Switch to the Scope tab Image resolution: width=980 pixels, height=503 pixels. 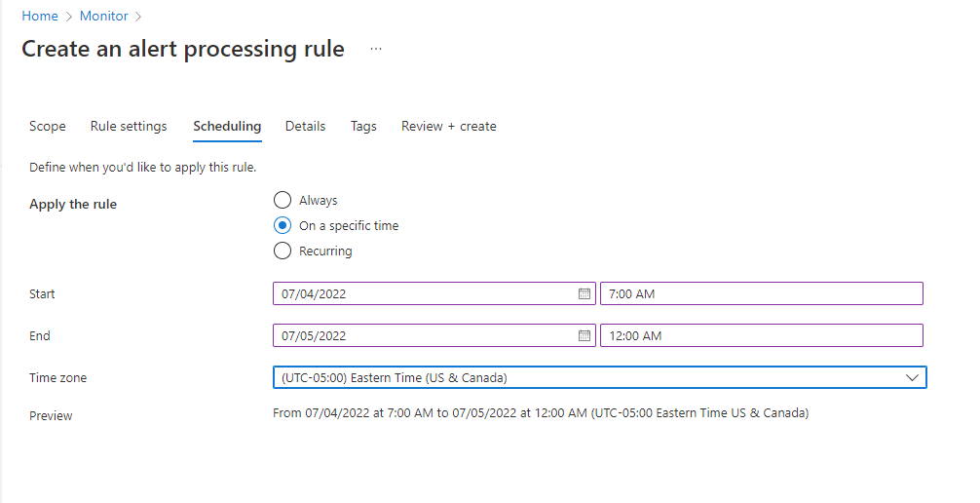48,126
